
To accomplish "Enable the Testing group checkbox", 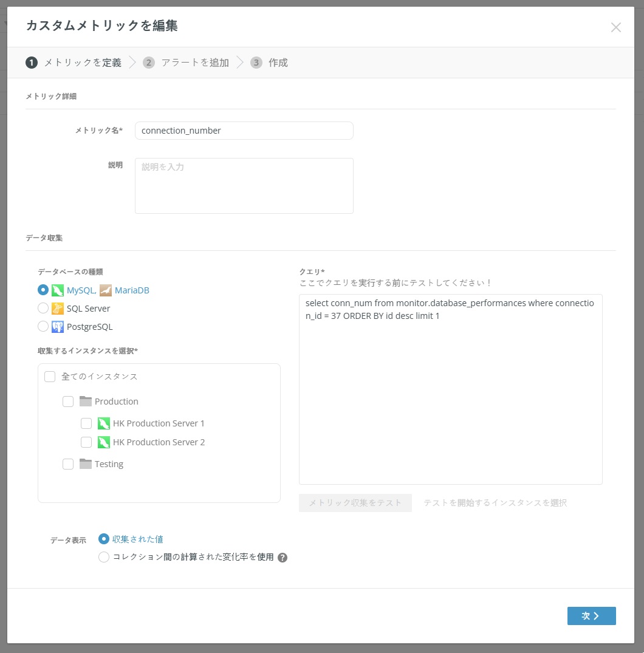I will [68, 464].
